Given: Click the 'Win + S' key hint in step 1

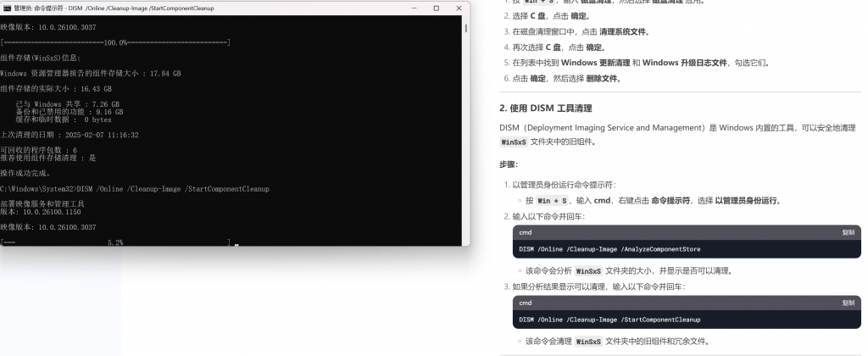Looking at the screenshot, I should point(552,201).
